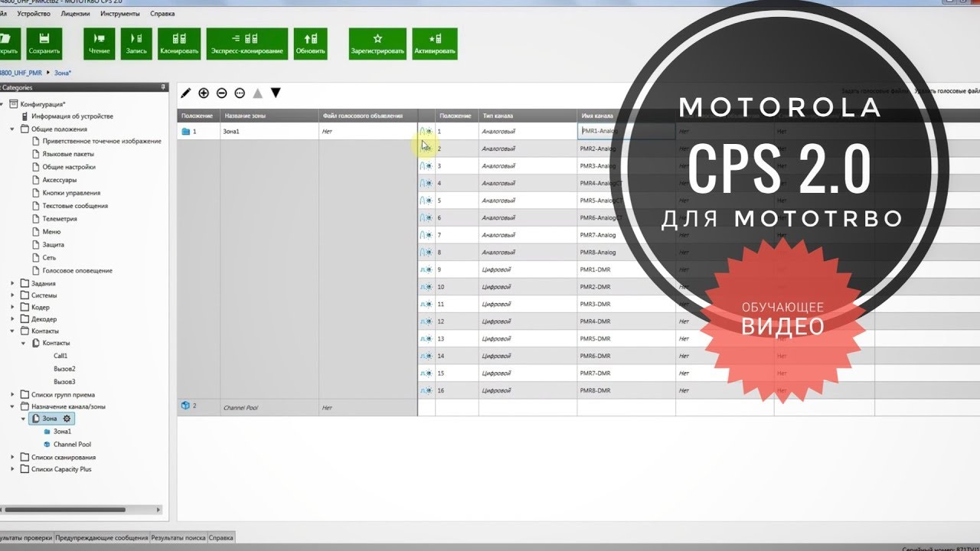Pin the Categories panel
The width and height of the screenshot is (980, 551).
pos(162,87)
